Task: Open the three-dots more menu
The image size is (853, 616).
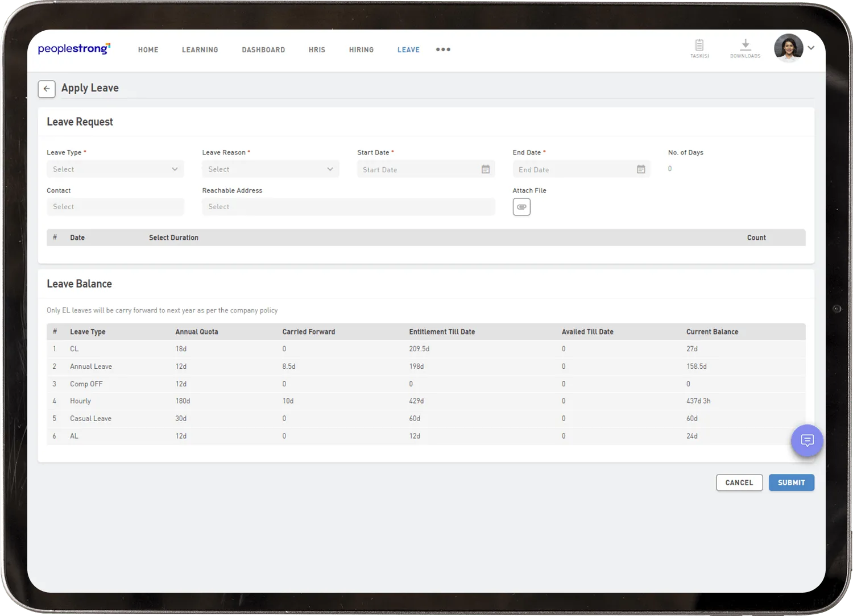Action: (443, 49)
